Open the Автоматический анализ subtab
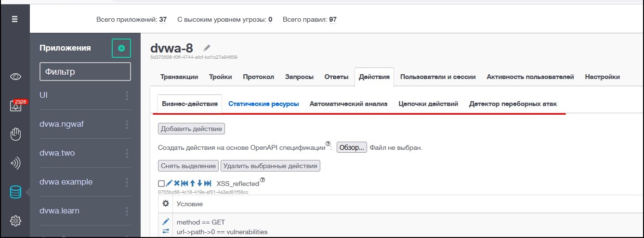The width and height of the screenshot is (644, 238). coord(349,104)
